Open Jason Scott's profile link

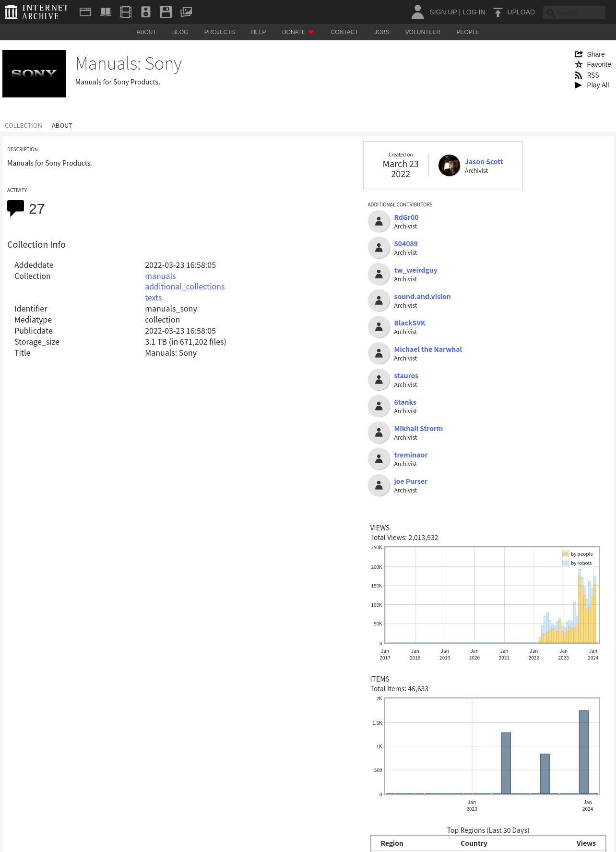484,162
